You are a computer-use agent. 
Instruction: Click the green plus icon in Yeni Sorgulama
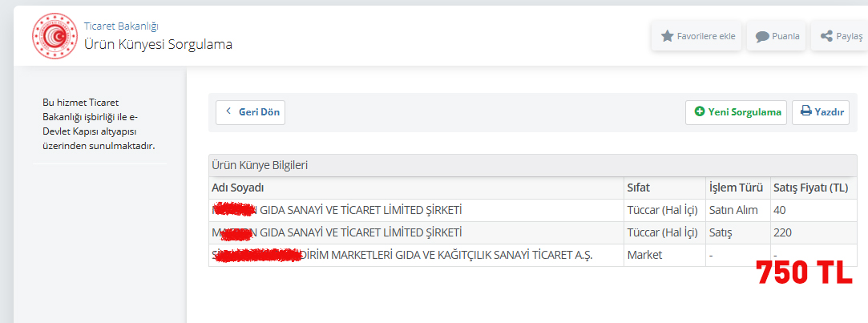click(699, 112)
